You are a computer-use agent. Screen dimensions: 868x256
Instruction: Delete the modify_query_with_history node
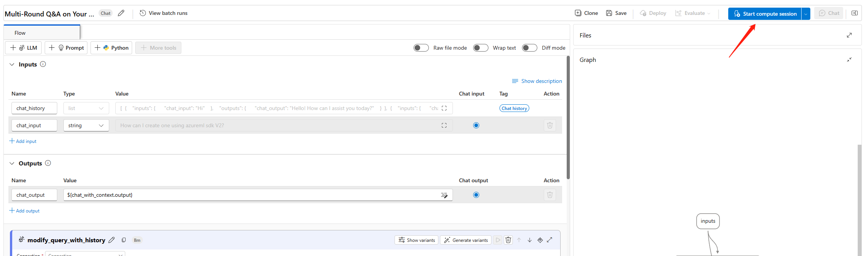(508, 240)
